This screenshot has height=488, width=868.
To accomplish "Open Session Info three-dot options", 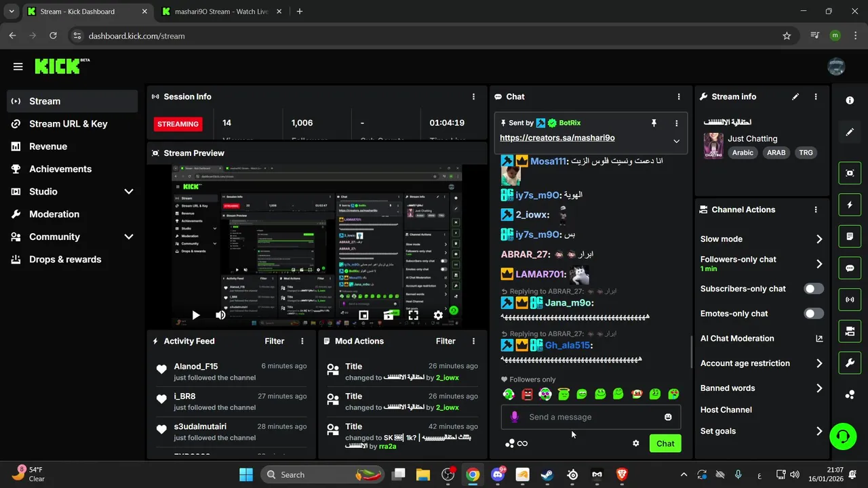I will tap(474, 97).
